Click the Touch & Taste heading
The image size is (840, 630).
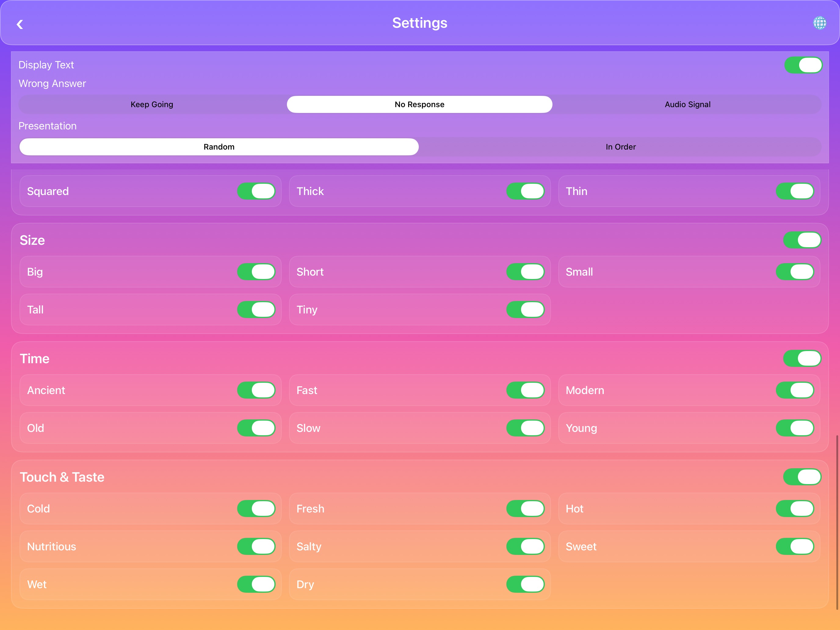(62, 477)
